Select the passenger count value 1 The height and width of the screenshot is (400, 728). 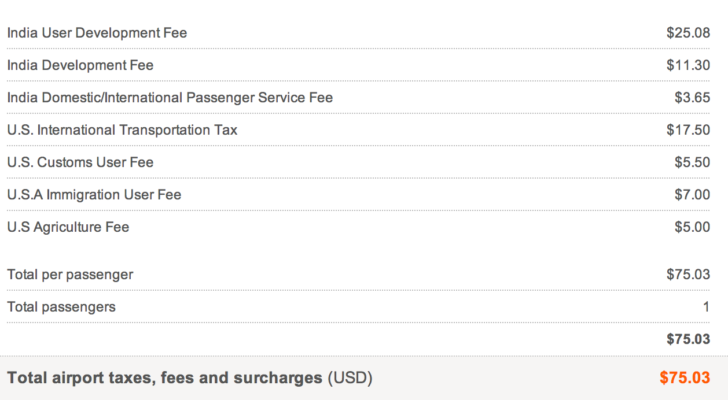706,307
